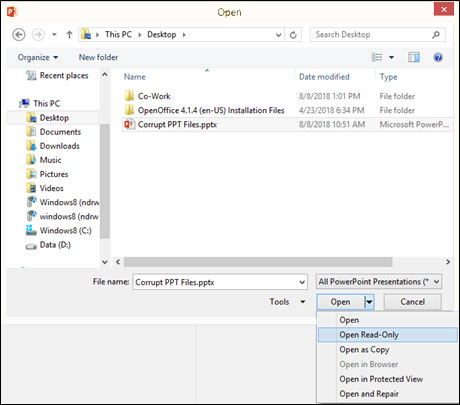Click the New folder button
This screenshot has width=460, height=405.
98,57
